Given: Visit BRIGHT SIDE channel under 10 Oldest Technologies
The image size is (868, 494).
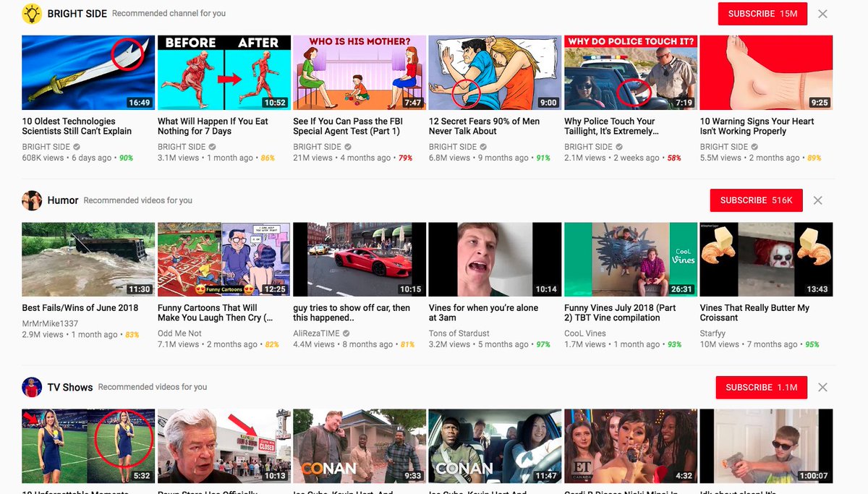Looking at the screenshot, I should [x=46, y=147].
